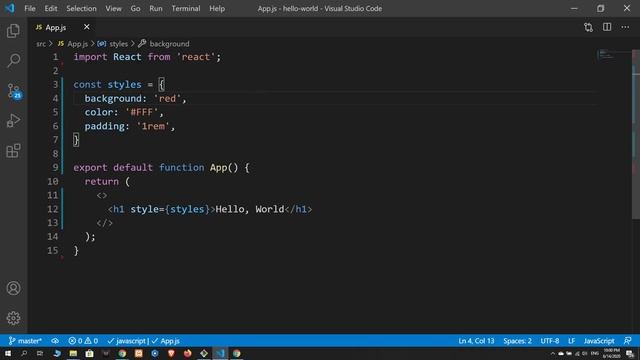The image size is (640, 360).
Task: Click the Windows Start button
Action: [x=8, y=353]
